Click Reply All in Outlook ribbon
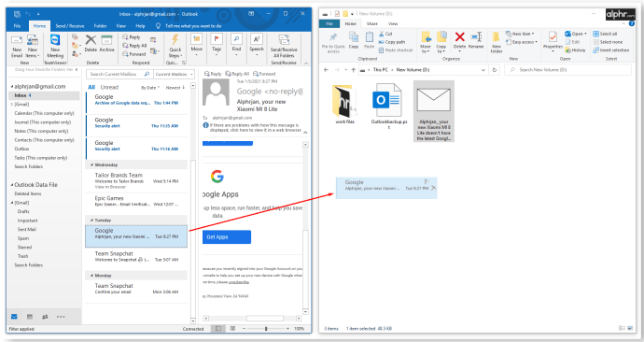The image size is (644, 342). 134,46
